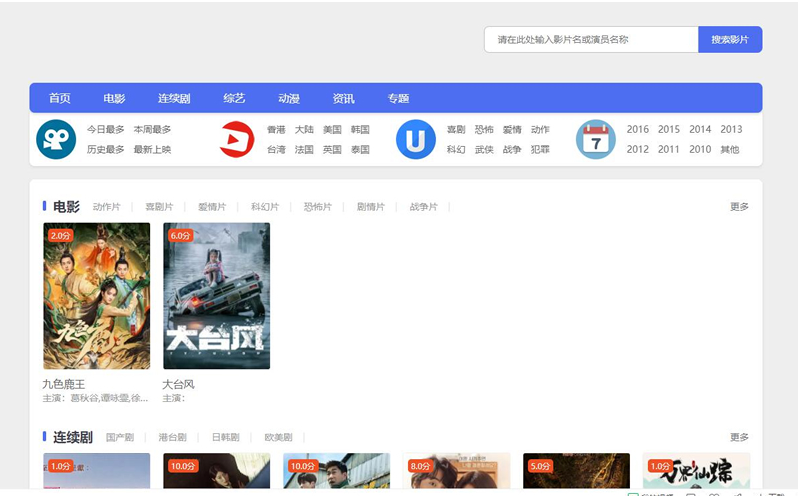Open the 连续剧 navigation tab
Screen dimensions: 800x496
pos(174,98)
